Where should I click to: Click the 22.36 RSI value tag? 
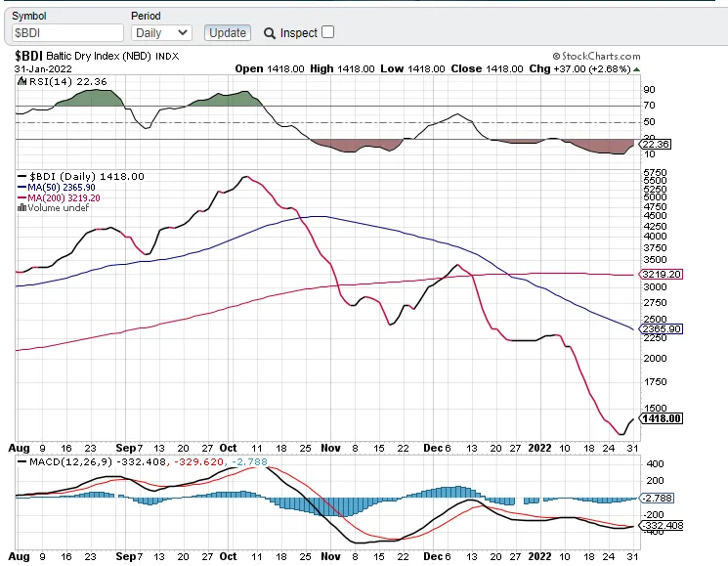pyautogui.click(x=657, y=145)
